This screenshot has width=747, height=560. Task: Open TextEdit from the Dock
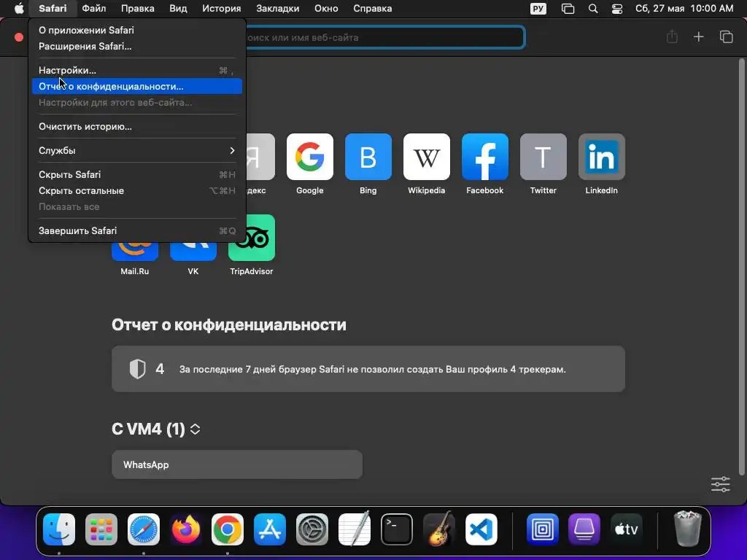[354, 529]
